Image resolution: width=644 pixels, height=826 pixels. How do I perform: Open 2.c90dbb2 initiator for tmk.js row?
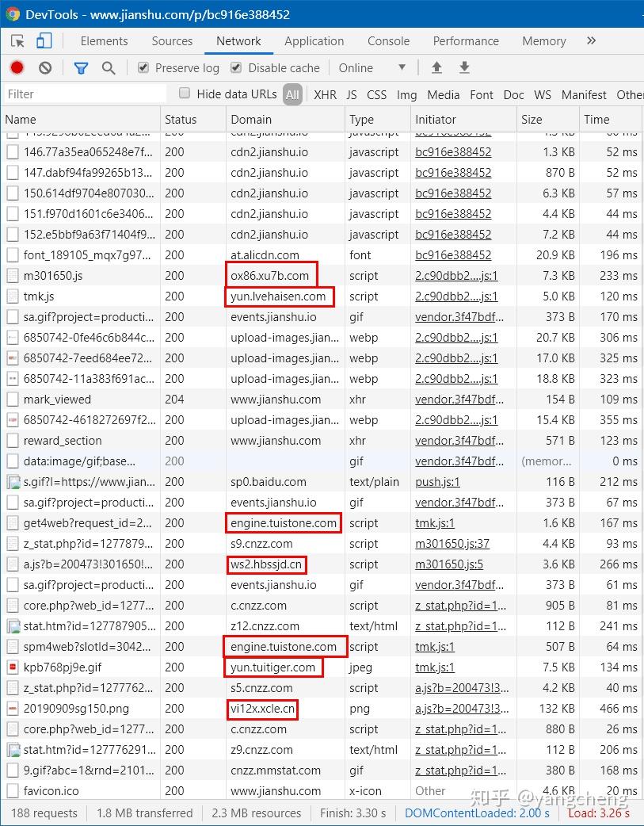[x=456, y=296]
